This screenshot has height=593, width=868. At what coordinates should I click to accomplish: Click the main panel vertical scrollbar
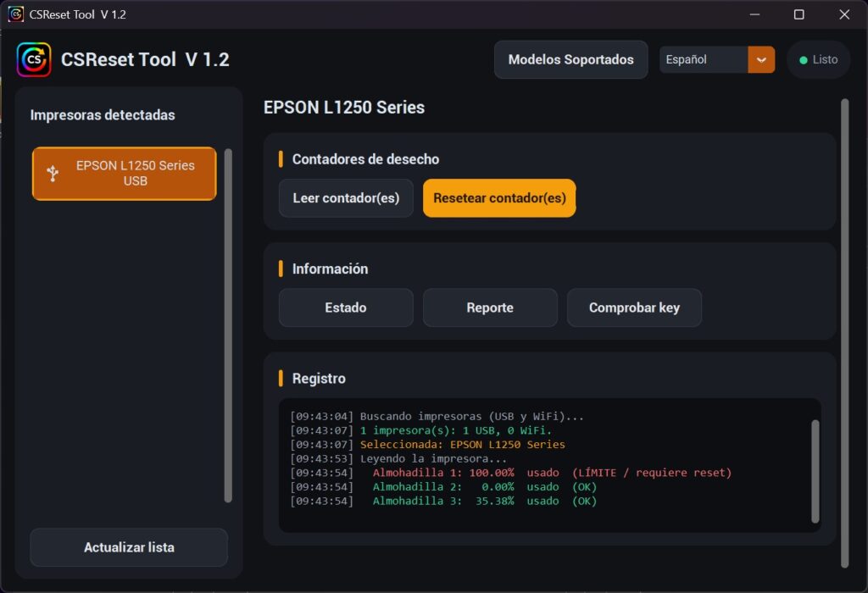pyautogui.click(x=845, y=333)
